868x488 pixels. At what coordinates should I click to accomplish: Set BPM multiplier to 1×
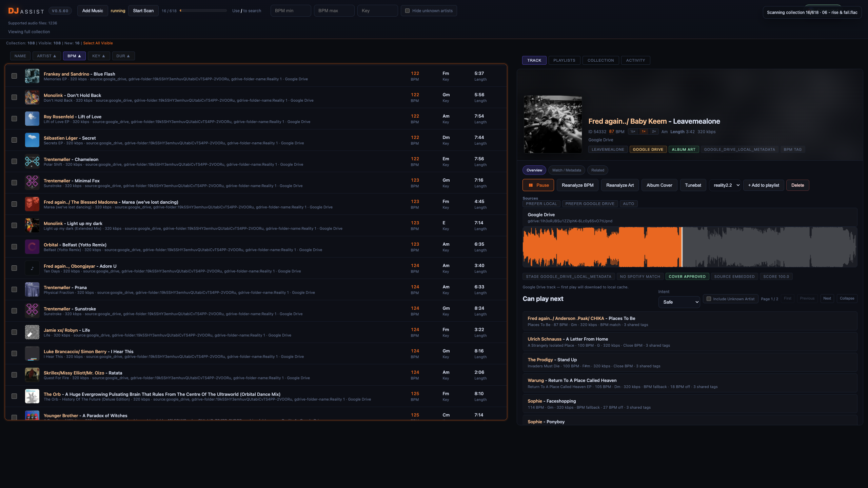(x=644, y=131)
